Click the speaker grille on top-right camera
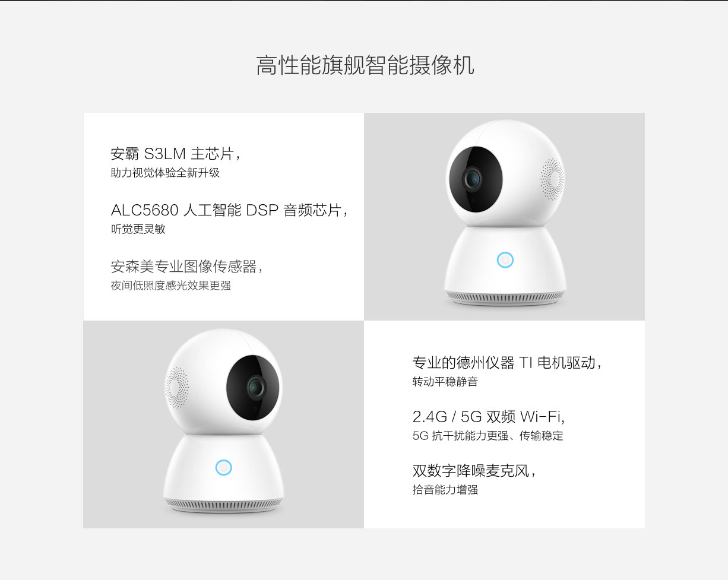The image size is (728, 580). pos(552,178)
